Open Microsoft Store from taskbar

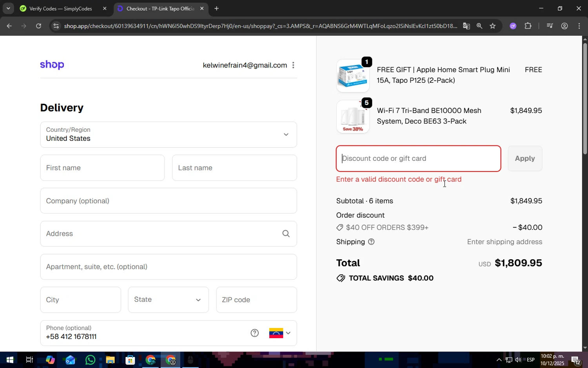[130, 360]
